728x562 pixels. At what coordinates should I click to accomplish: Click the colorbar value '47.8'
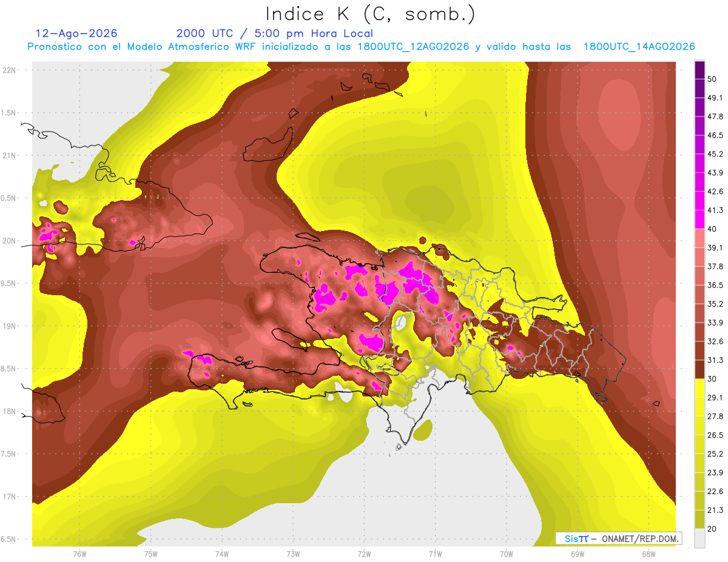[715, 117]
